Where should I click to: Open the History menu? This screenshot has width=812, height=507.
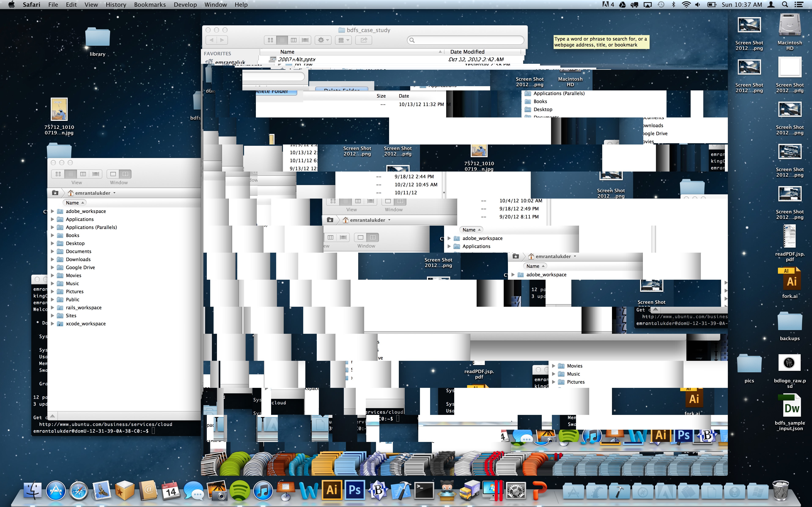(x=116, y=5)
